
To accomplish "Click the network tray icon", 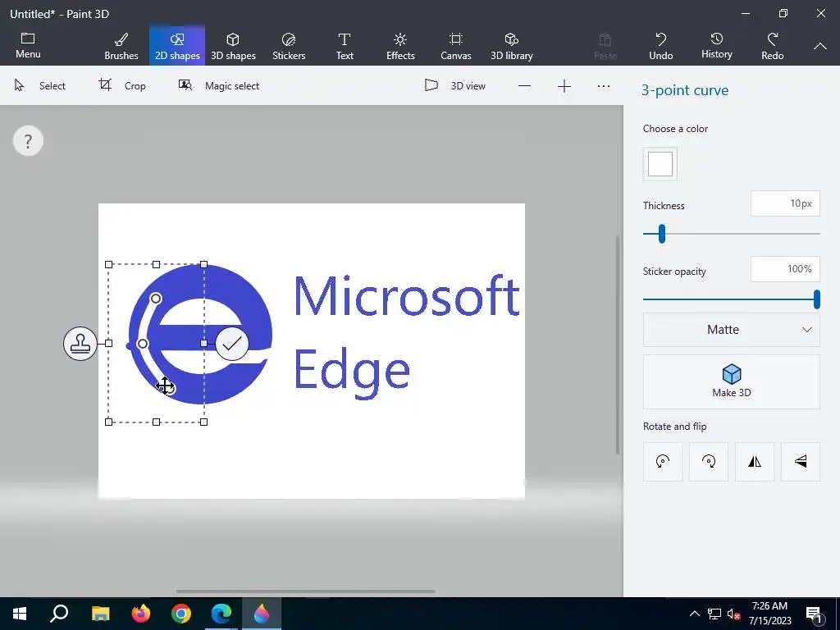I will (x=714, y=614).
